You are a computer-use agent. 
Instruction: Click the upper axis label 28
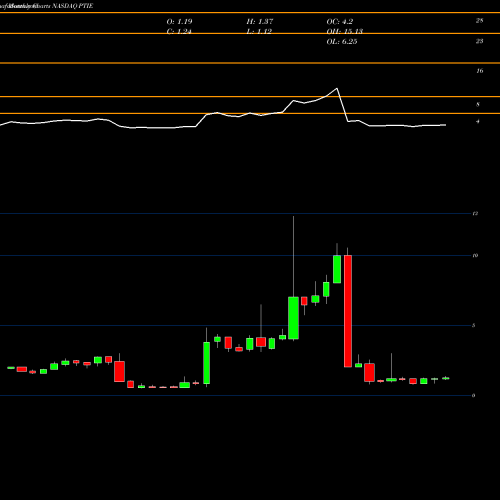point(479,21)
